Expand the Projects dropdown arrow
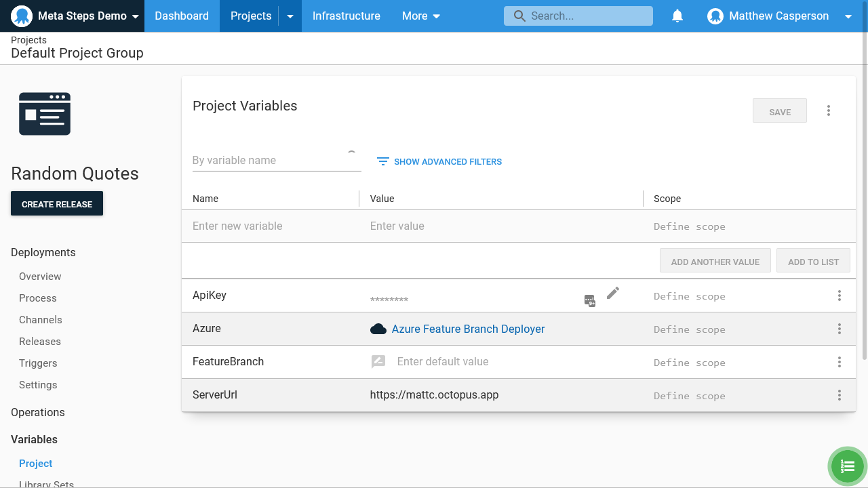868x488 pixels. tap(290, 16)
